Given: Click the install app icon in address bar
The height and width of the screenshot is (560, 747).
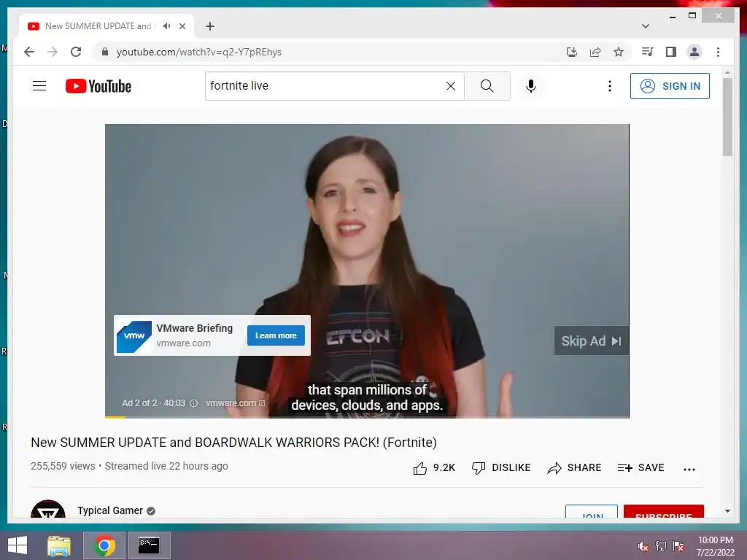Looking at the screenshot, I should (x=572, y=52).
